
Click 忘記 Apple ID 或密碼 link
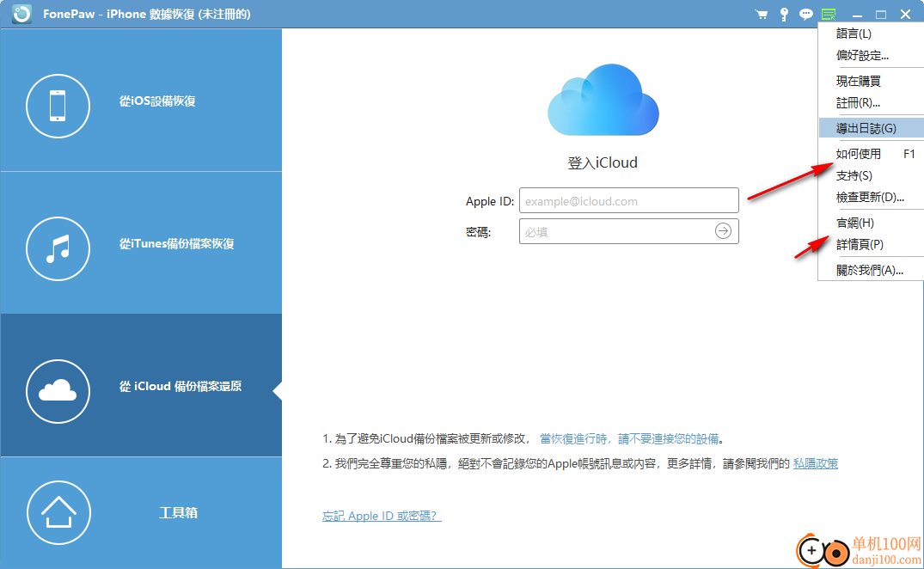pos(382,516)
